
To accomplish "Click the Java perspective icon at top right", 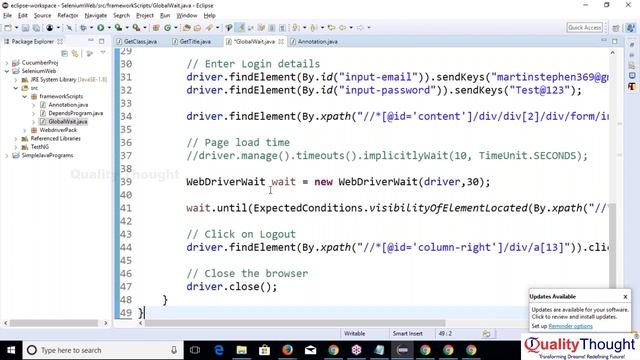I will [631, 28].
